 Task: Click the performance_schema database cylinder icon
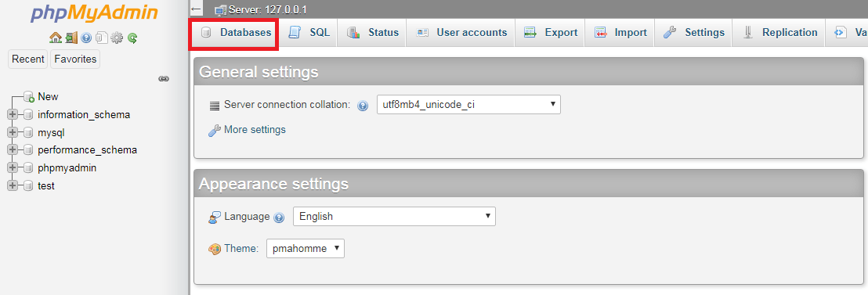pyautogui.click(x=28, y=149)
